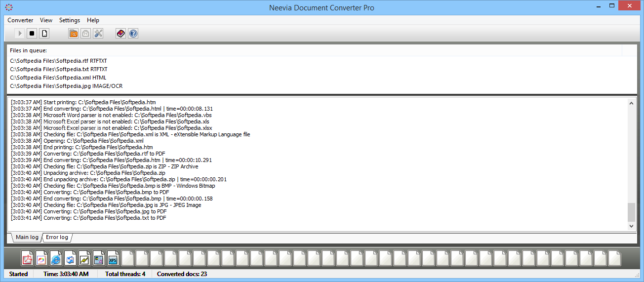Select the publisher layout document slot icon
Image resolution: width=644 pixels, height=282 pixels.
point(99,258)
